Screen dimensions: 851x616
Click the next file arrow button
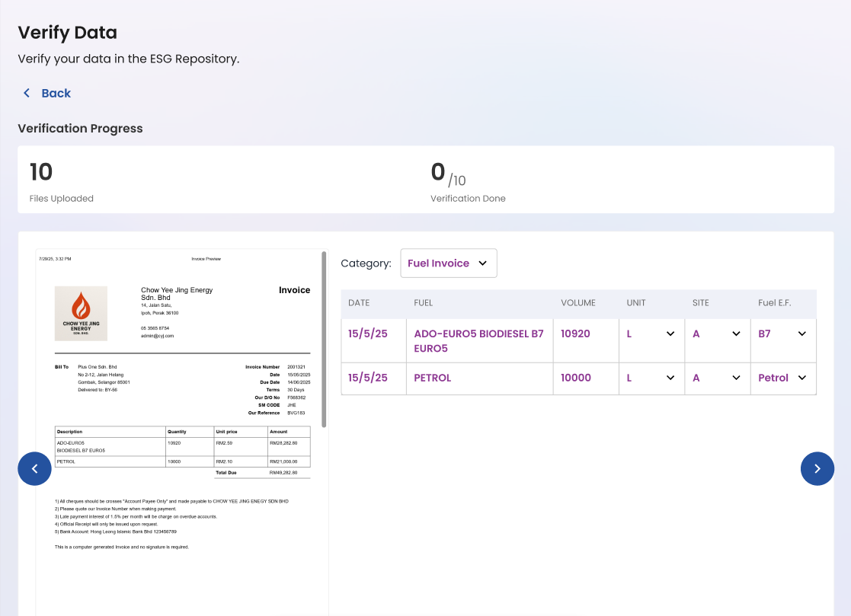tap(817, 468)
